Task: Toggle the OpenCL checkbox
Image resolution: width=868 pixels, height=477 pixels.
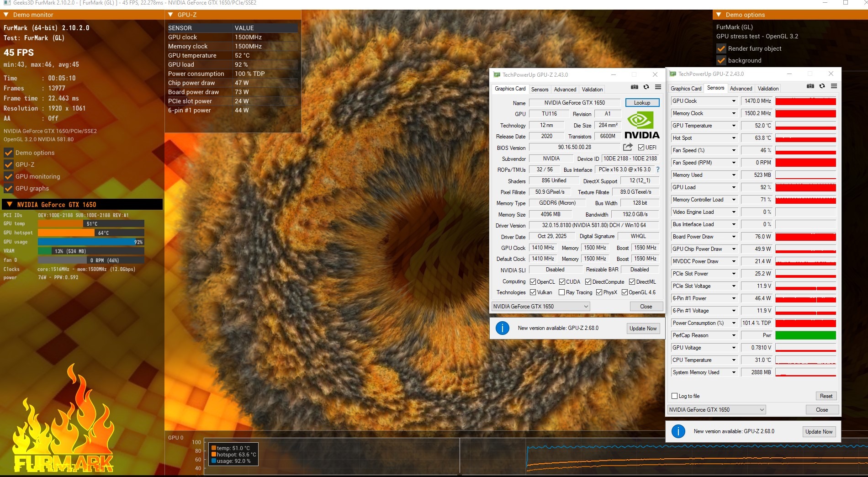Action: coord(533,281)
